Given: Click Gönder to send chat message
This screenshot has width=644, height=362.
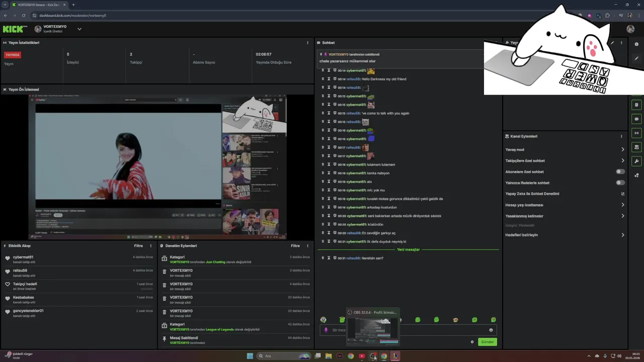Looking at the screenshot, I should 488,342.
